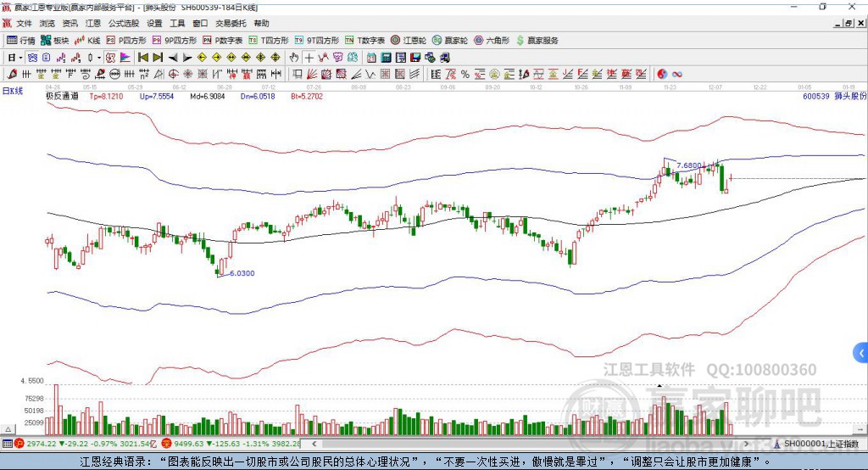Click the Dn=6.0518 value
The width and height of the screenshot is (868, 470).
tap(258, 96)
